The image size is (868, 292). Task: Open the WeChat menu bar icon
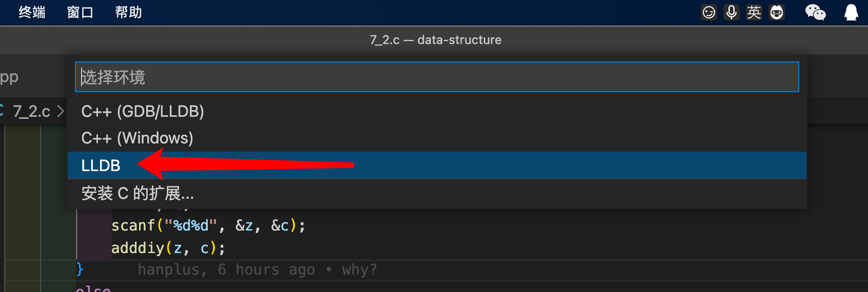click(x=815, y=12)
